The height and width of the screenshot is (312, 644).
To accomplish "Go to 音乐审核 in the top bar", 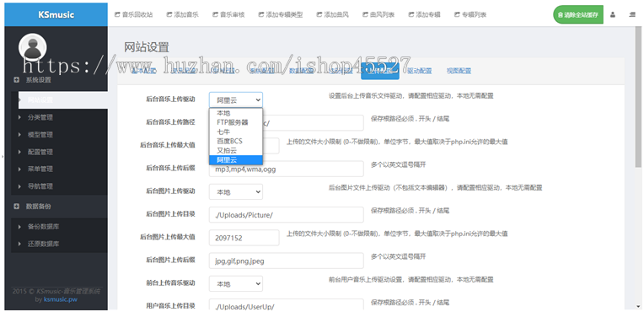I will click(228, 14).
